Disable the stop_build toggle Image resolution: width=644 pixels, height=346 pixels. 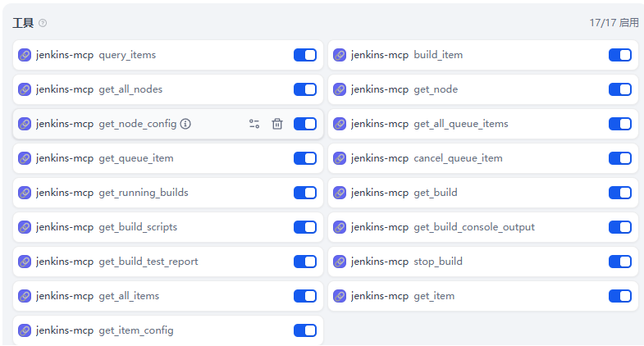(x=620, y=262)
